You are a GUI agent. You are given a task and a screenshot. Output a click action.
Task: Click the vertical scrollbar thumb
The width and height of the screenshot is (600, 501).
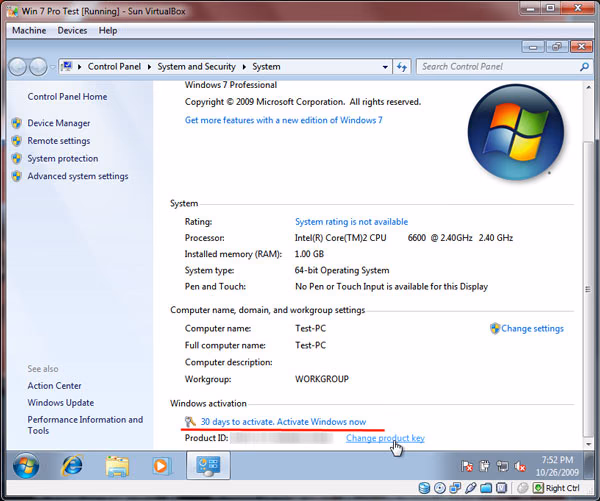[588, 289]
